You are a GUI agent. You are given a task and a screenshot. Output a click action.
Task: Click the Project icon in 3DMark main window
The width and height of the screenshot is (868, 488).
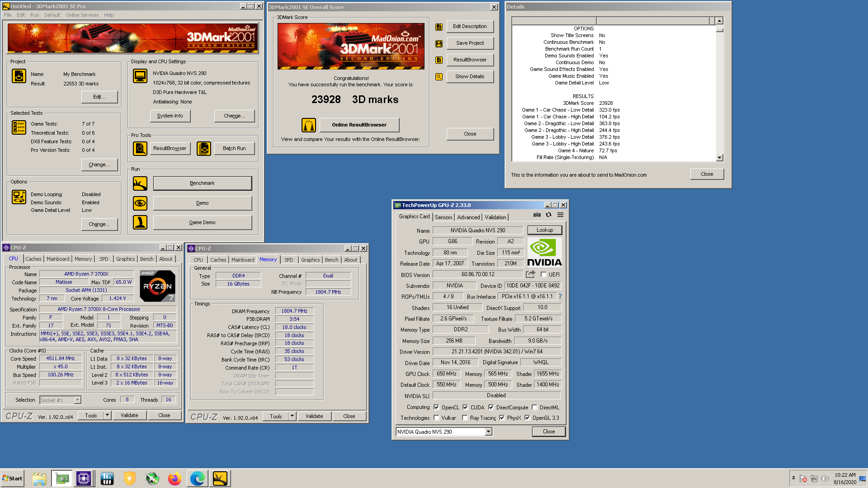click(19, 76)
